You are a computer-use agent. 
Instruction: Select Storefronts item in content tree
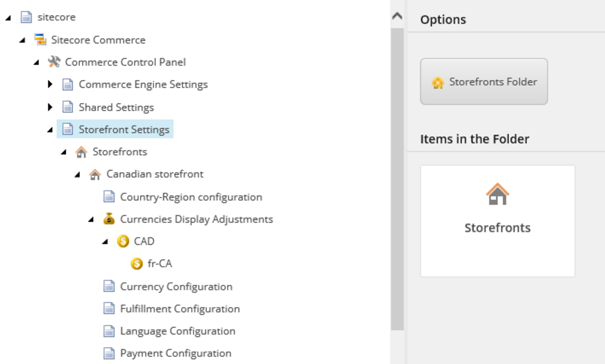[x=120, y=152]
